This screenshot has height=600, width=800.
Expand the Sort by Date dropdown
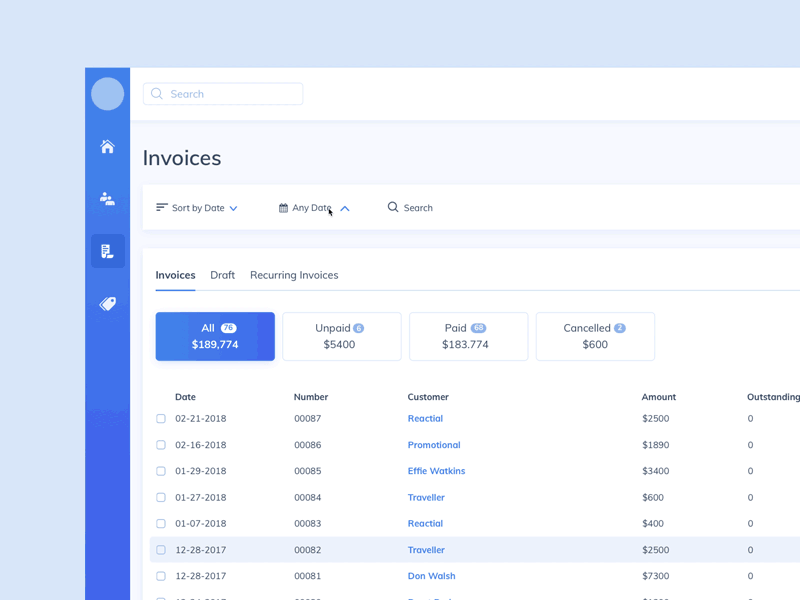pyautogui.click(x=233, y=208)
